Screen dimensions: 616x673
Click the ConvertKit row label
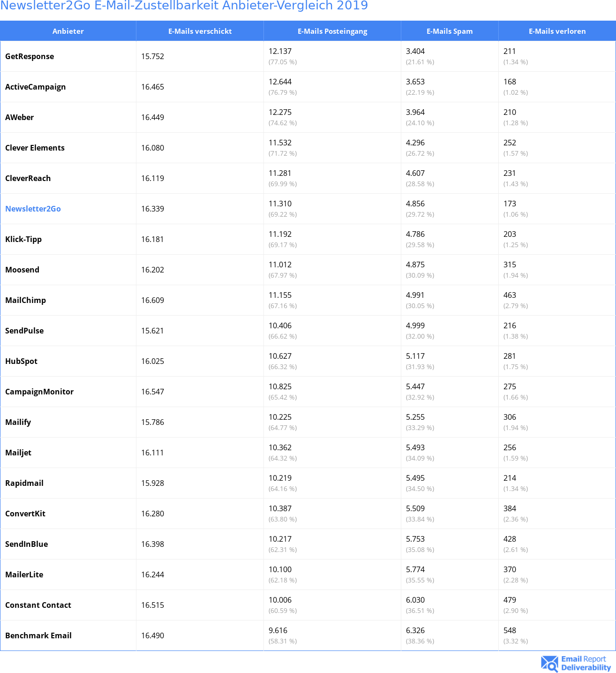pos(25,514)
